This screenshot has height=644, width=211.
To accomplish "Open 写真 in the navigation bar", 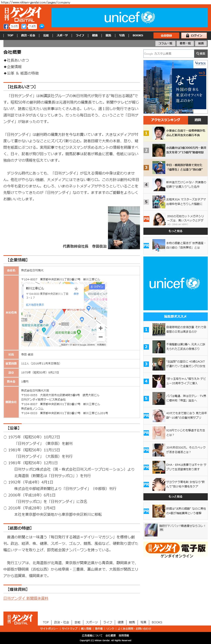I will point(122,35).
